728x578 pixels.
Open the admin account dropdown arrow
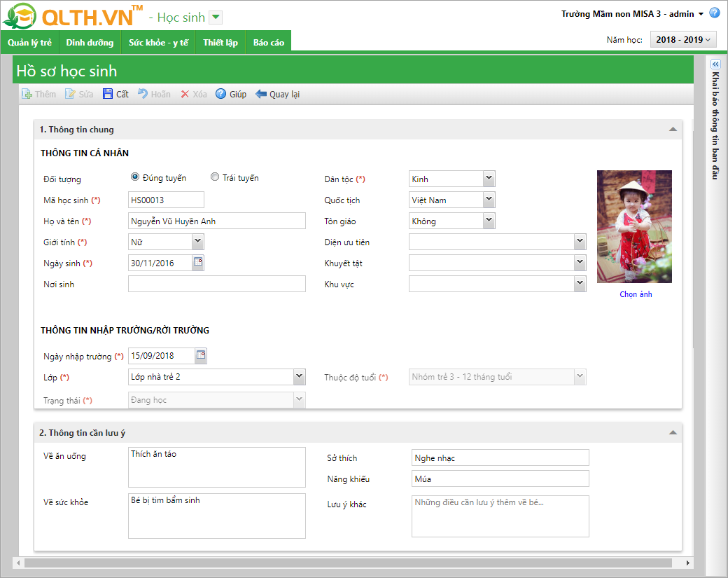pyautogui.click(x=701, y=14)
